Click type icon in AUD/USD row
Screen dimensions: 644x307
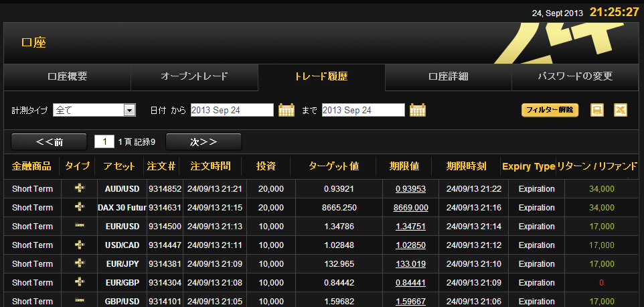tap(80, 188)
